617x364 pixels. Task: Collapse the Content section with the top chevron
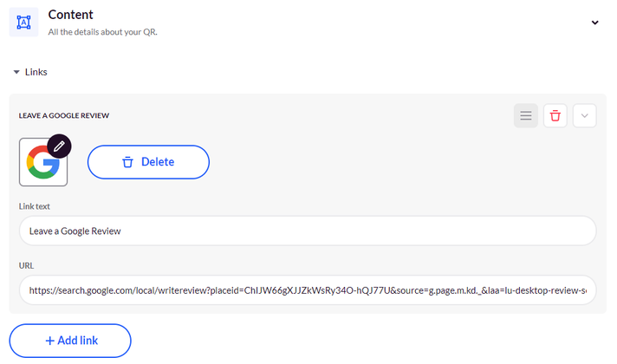click(595, 23)
